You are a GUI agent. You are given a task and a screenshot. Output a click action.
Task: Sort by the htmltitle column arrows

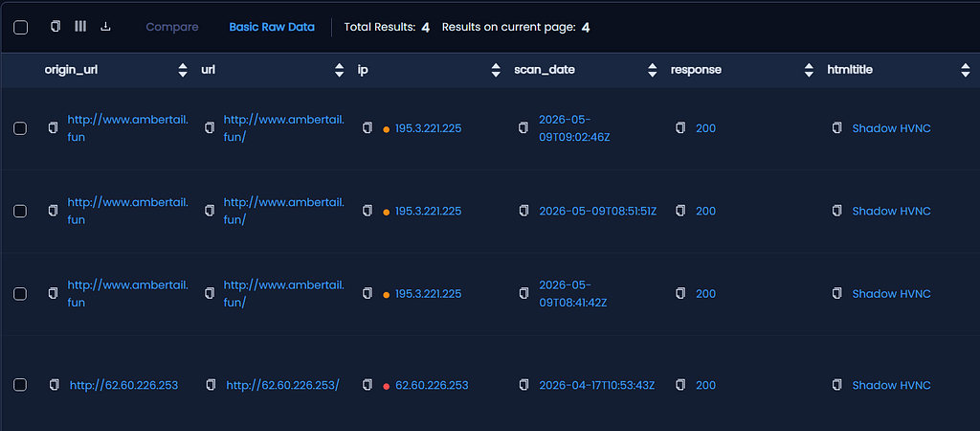[966, 70]
